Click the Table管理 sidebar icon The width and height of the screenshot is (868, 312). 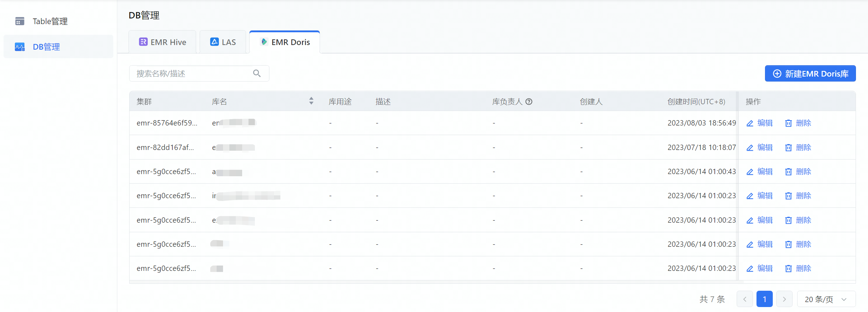(x=20, y=21)
